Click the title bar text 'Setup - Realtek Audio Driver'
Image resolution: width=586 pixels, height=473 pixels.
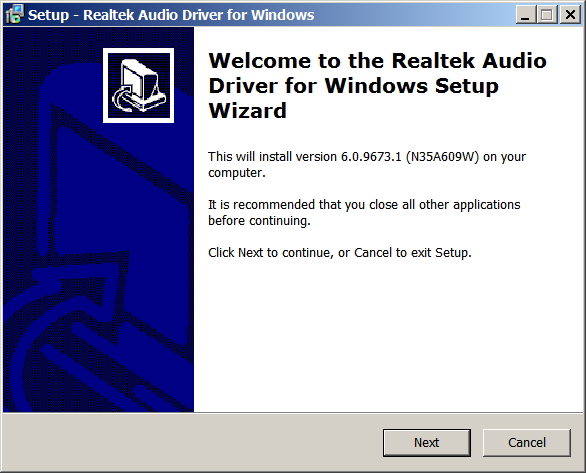pyautogui.click(x=140, y=15)
